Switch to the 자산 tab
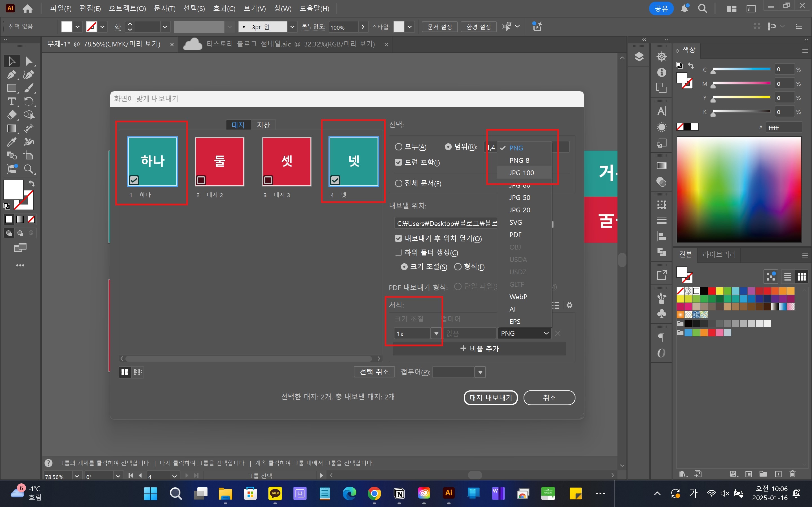812x507 pixels. (x=263, y=125)
